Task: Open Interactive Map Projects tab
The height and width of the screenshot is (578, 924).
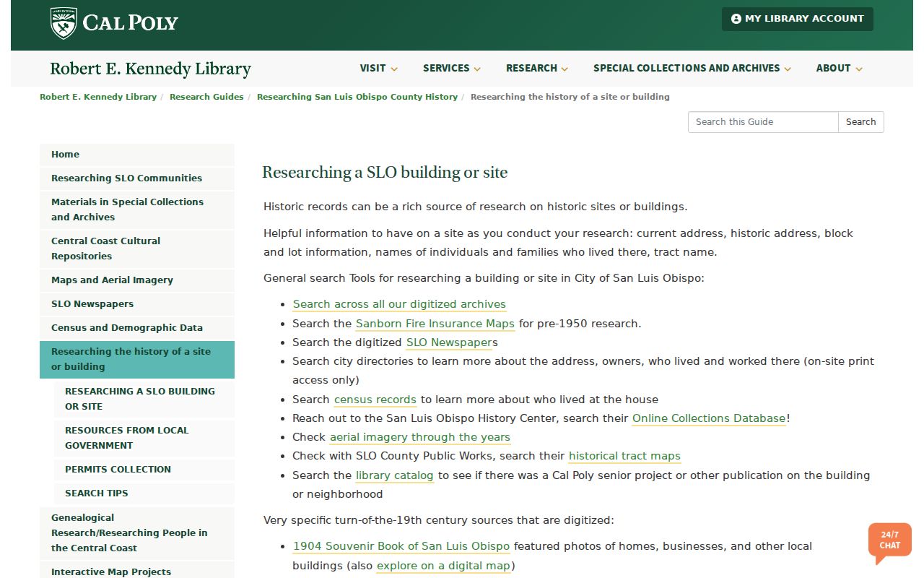Action: click(x=137, y=571)
